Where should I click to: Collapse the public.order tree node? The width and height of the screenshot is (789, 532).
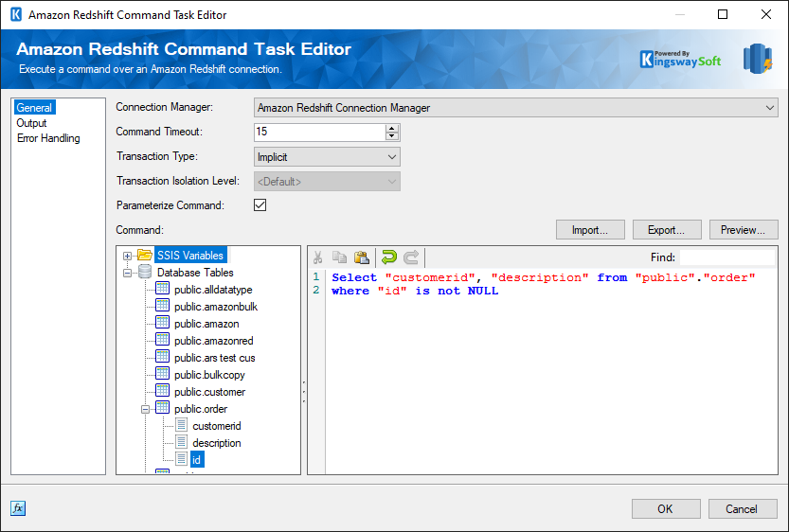pyautogui.click(x=146, y=409)
